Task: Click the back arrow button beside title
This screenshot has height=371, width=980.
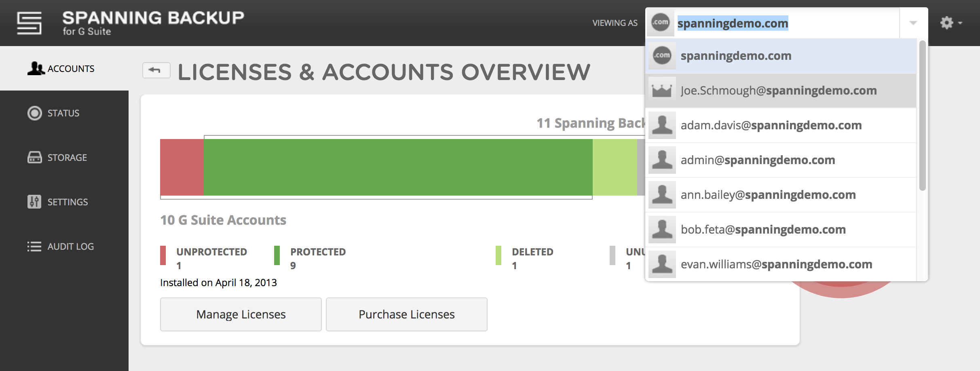Action: coord(156,70)
